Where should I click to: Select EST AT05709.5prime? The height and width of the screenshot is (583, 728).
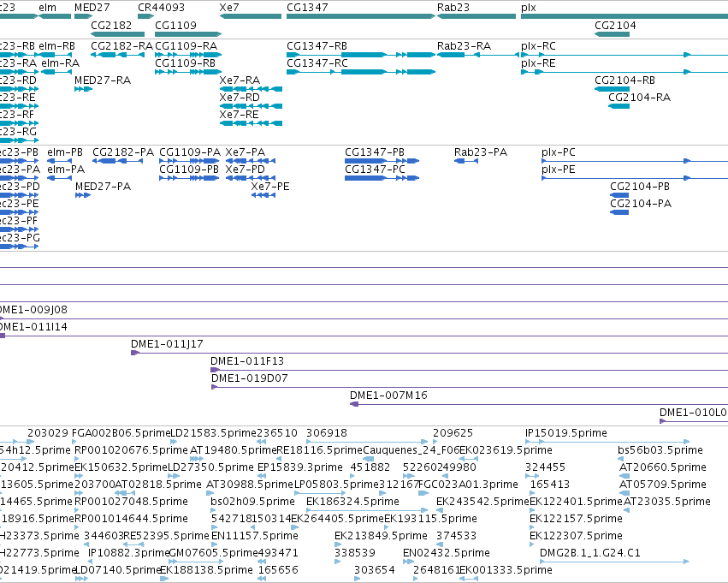[625, 493]
